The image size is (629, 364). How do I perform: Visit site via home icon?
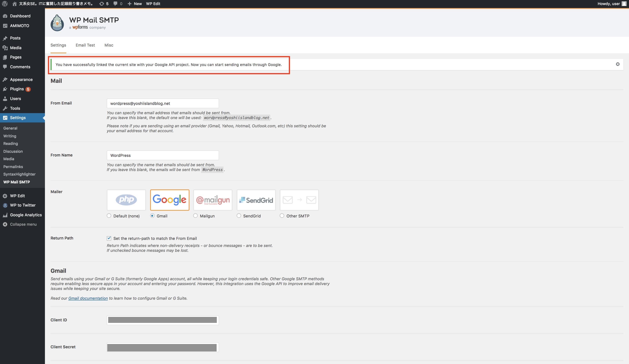(14, 4)
